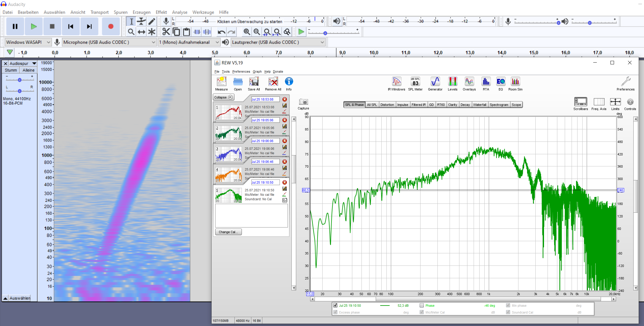Open REW Freq. Axis options
The height and width of the screenshot is (326, 644).
(599, 104)
